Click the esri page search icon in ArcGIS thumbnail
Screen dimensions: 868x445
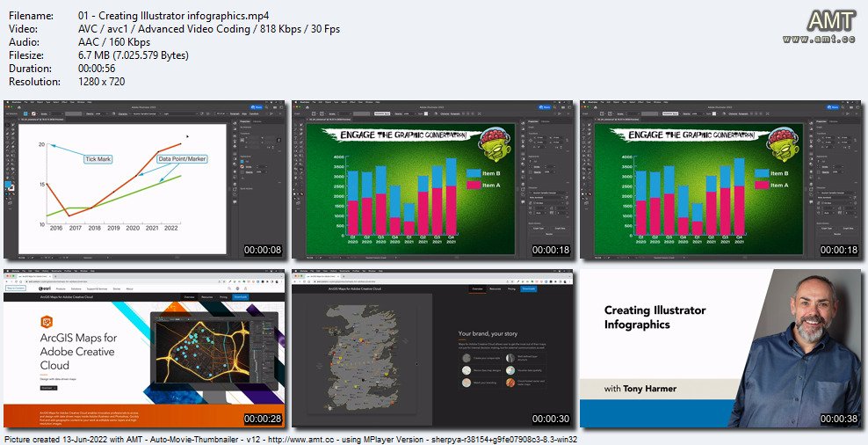point(229,288)
